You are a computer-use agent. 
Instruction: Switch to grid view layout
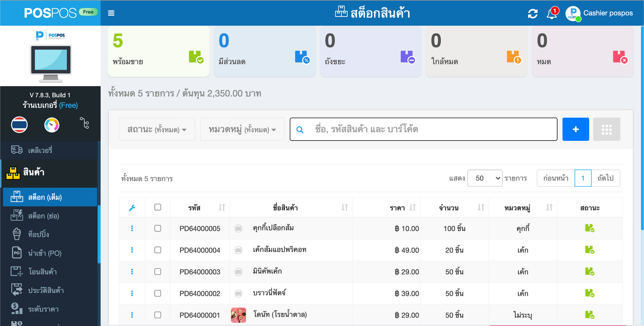606,129
